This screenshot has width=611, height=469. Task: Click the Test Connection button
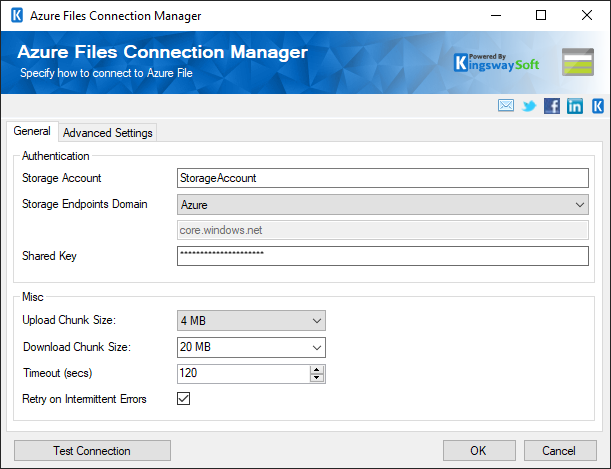click(92, 451)
